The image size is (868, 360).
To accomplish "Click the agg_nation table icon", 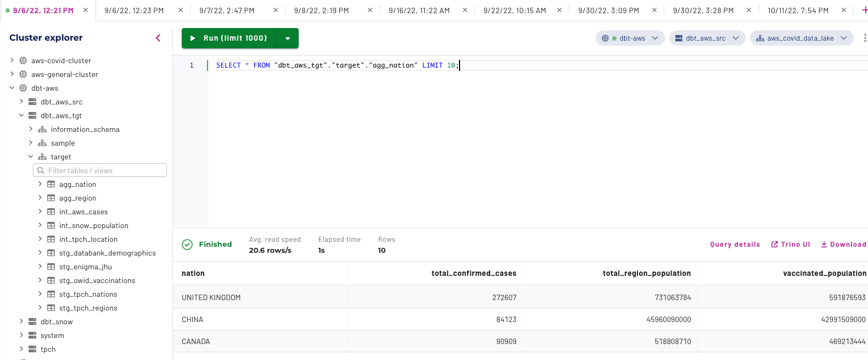I will point(51,184).
